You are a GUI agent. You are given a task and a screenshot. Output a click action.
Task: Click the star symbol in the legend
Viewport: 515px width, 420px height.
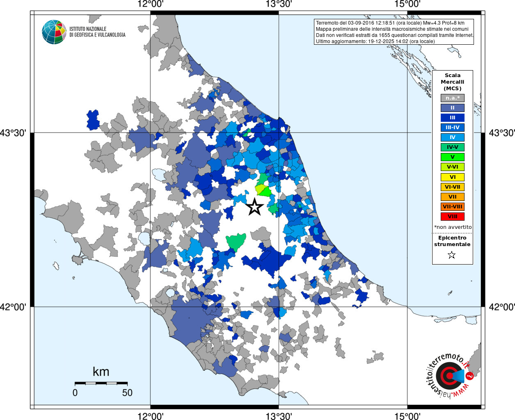click(x=452, y=255)
